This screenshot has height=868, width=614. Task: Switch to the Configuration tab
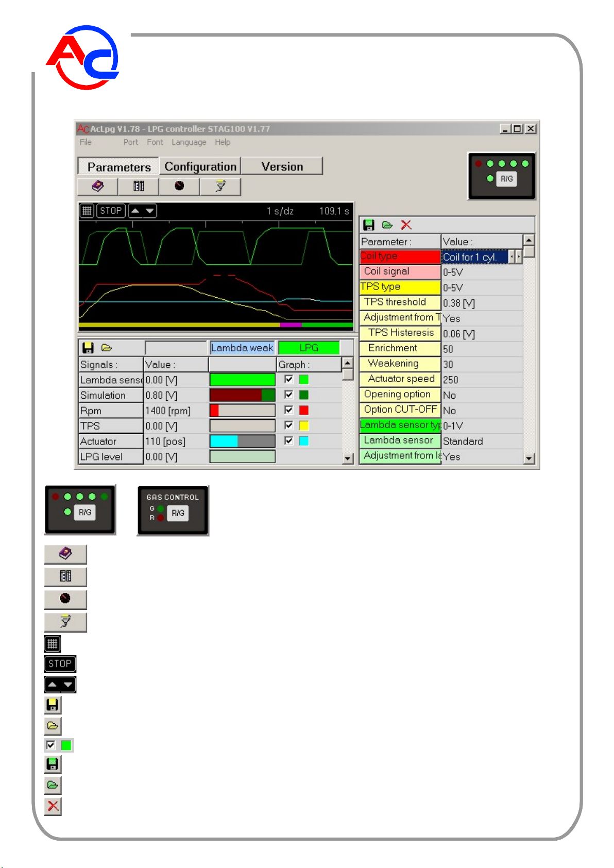[x=200, y=166]
